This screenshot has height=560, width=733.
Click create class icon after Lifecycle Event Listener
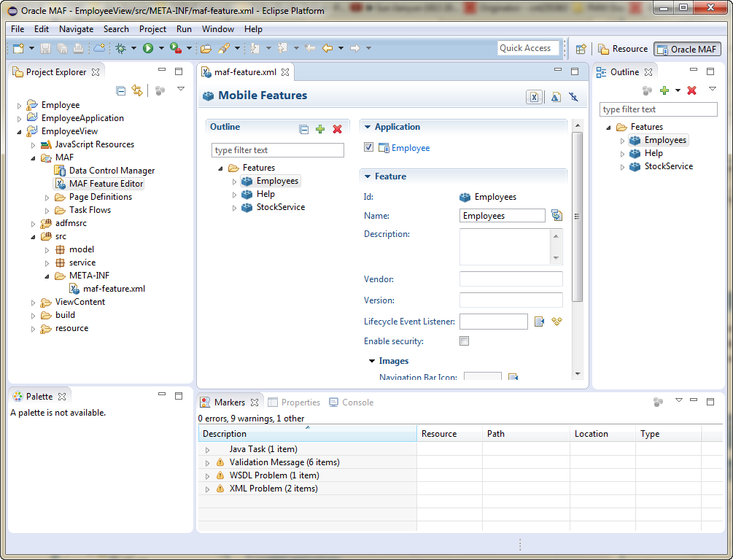pos(556,322)
